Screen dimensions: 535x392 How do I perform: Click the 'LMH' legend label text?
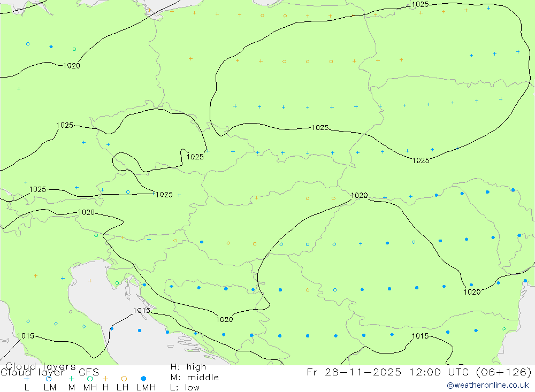point(146,388)
